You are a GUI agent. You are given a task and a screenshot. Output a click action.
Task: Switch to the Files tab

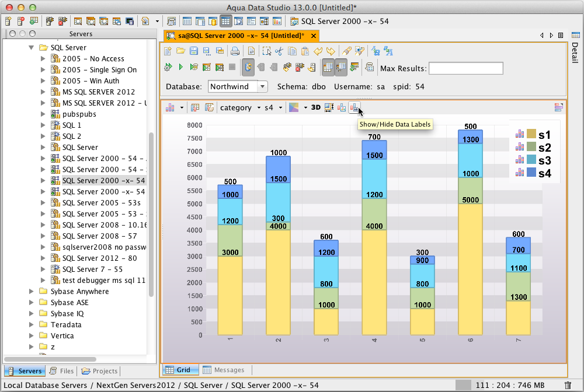point(61,371)
